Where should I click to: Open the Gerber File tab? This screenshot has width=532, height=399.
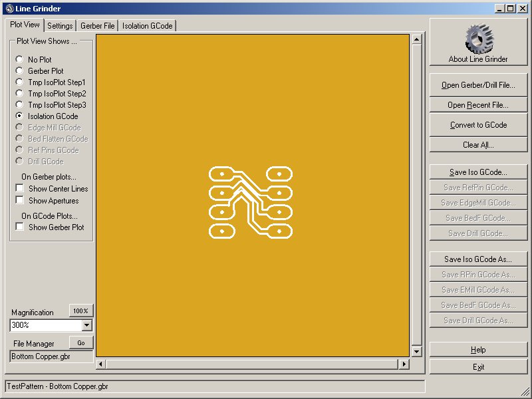98,26
